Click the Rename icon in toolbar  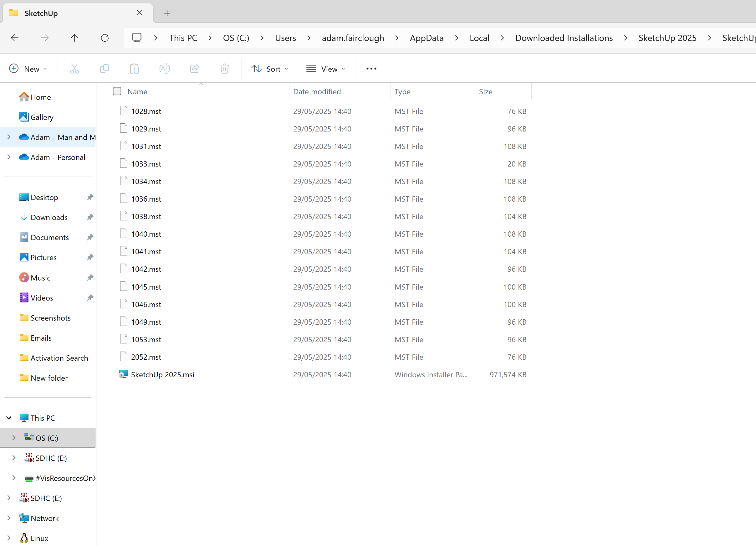[x=164, y=69]
